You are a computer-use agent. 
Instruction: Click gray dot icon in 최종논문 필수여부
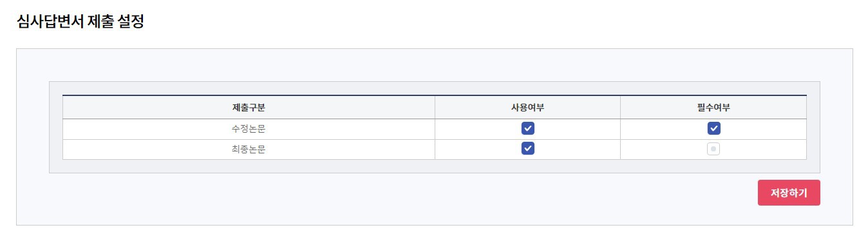pyautogui.click(x=713, y=149)
